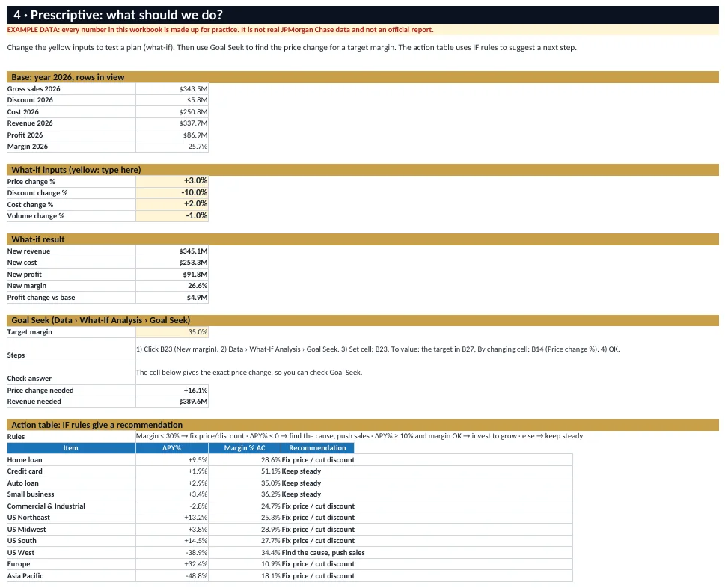Select Revenue needed value $389.6M
Image resolution: width=725 pixels, height=588 pixels.
tap(172, 402)
